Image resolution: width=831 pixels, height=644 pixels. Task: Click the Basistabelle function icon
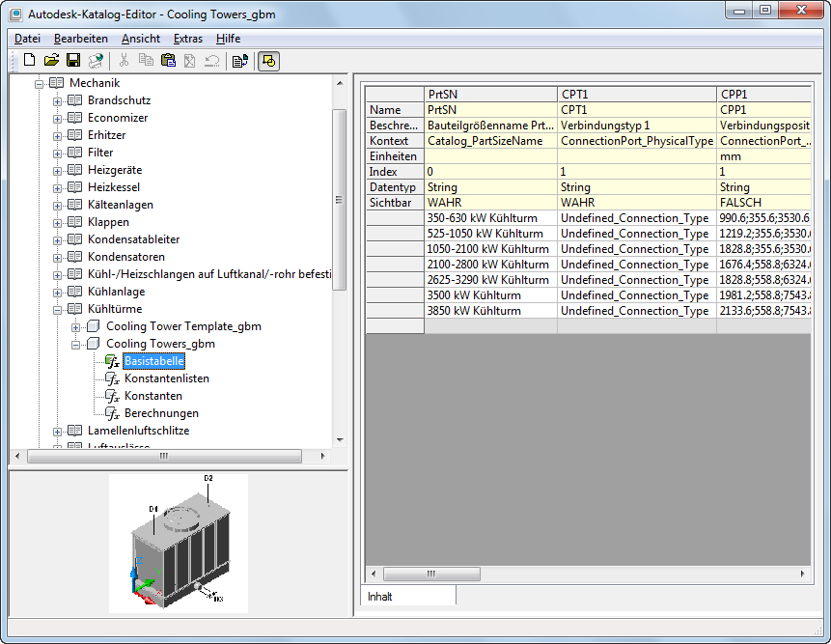[x=112, y=361]
